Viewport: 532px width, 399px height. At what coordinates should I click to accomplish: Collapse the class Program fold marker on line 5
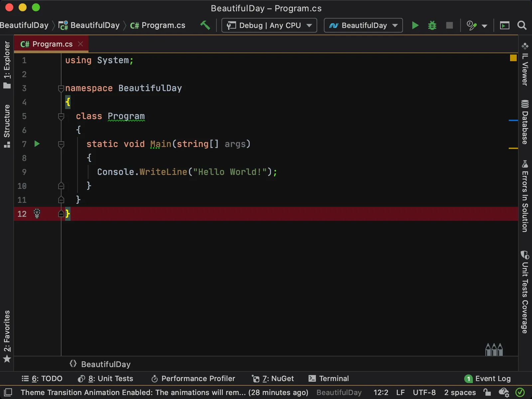point(61,117)
